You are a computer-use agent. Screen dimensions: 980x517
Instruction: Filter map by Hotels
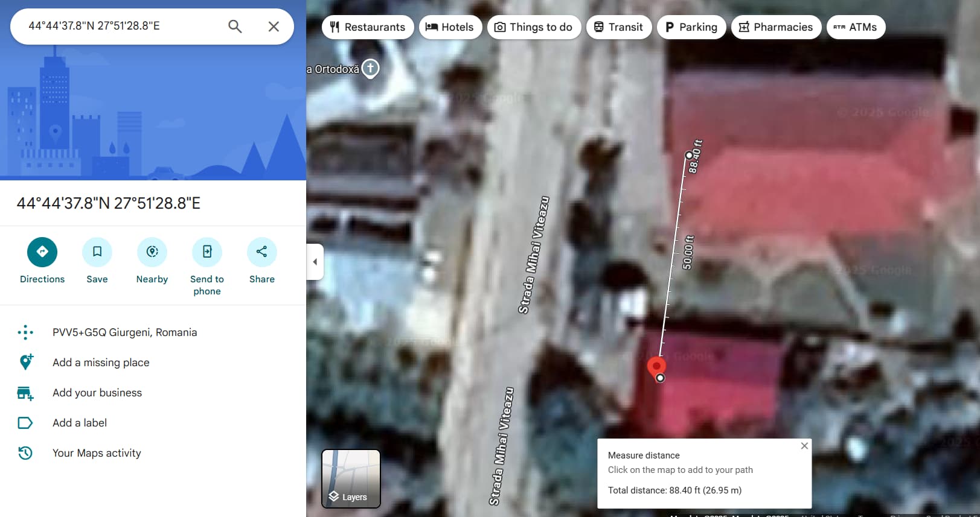[x=450, y=27]
